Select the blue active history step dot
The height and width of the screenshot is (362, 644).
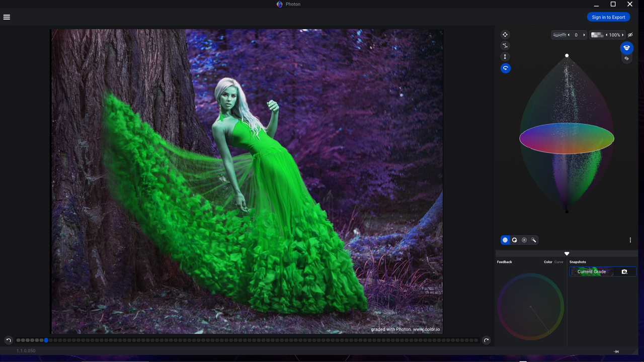(x=46, y=340)
